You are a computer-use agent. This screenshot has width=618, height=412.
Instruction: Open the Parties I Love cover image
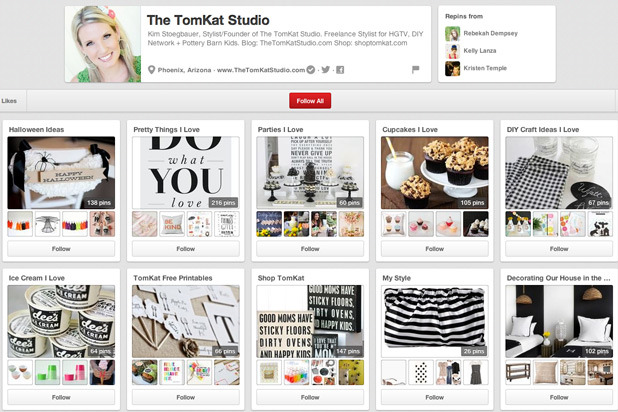pos(310,172)
